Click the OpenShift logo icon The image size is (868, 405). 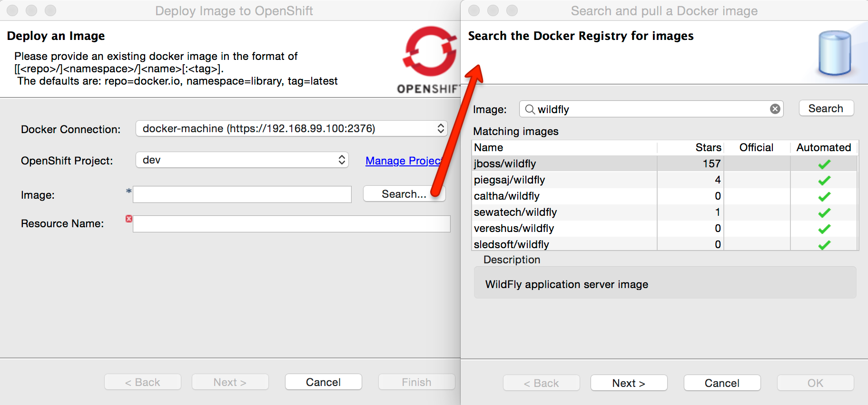point(430,52)
